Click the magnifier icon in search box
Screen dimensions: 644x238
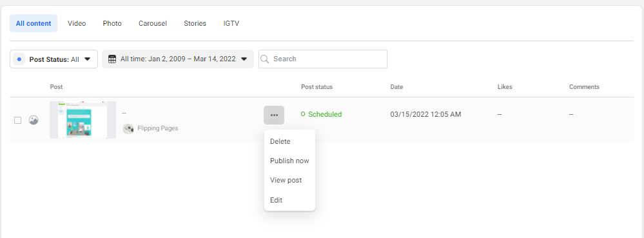(x=266, y=59)
